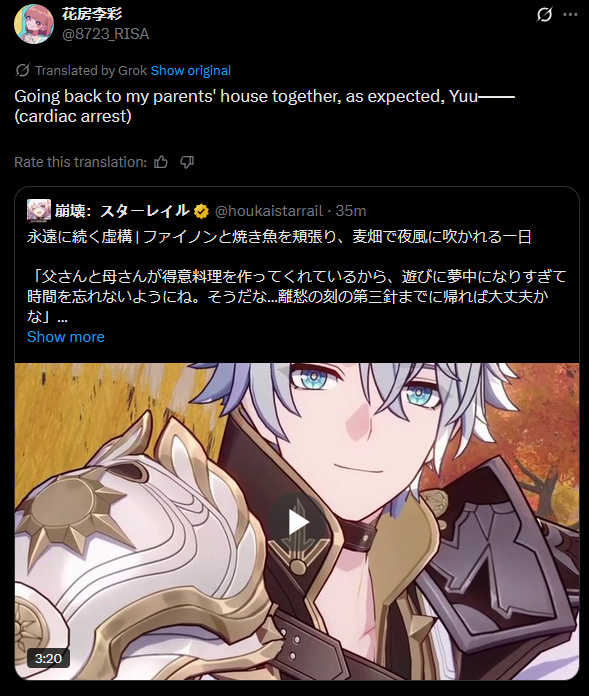
Task: Click the gold verified badge
Action: point(202,211)
